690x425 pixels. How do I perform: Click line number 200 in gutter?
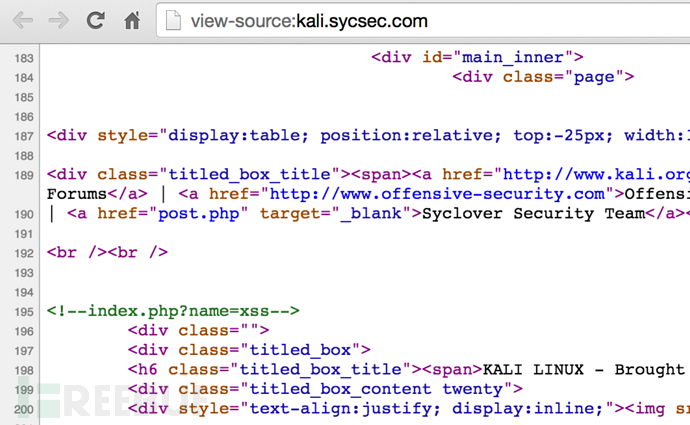(24, 410)
